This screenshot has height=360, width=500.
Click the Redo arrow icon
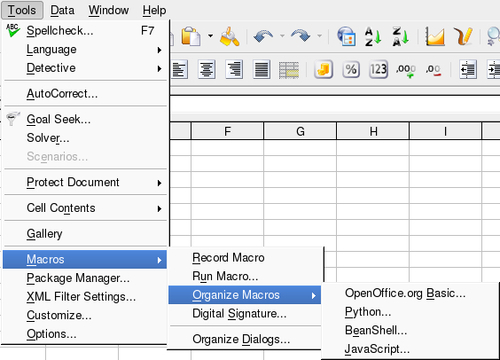[x=300, y=36]
